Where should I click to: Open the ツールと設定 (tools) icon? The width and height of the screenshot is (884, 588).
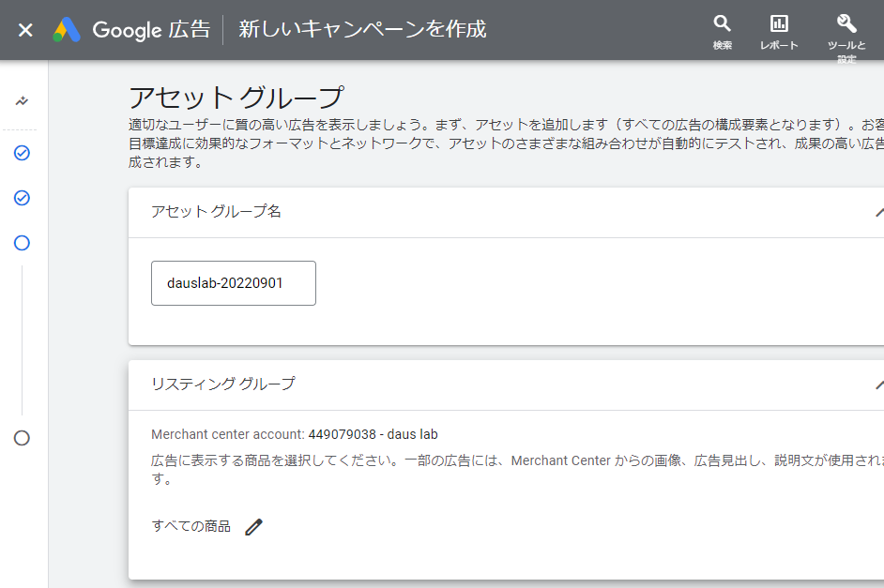pos(845,27)
